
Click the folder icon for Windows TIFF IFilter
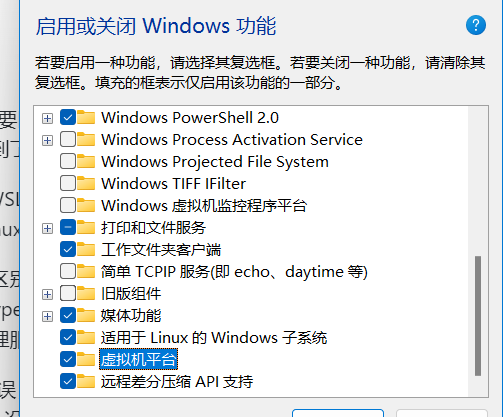(x=86, y=183)
